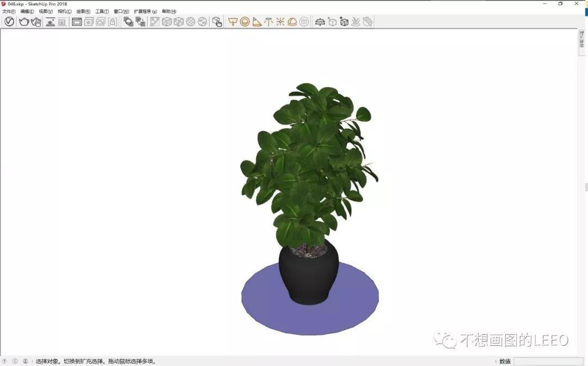The height and width of the screenshot is (366, 588).
Task: Close the SketchUp Pro 2018 window
Action: 577,4
